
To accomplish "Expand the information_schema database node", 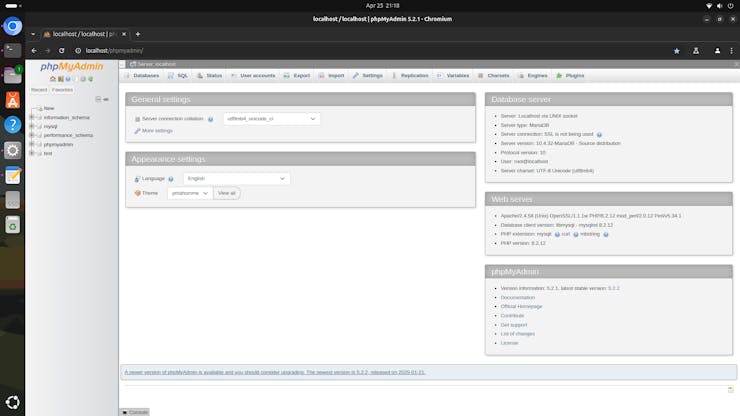I will (32, 117).
